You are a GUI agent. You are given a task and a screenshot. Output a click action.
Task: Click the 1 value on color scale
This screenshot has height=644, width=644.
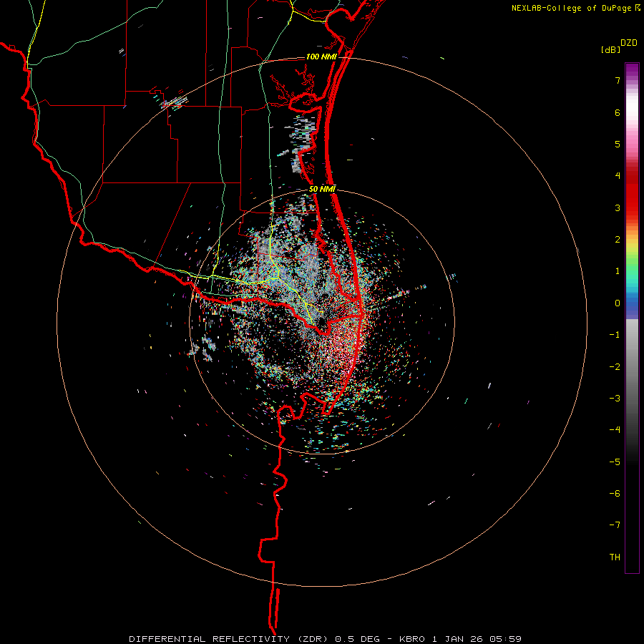click(618, 271)
